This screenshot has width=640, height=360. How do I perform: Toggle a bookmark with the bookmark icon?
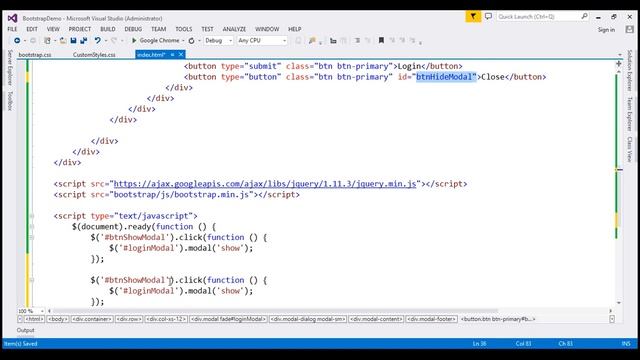click(x=381, y=40)
